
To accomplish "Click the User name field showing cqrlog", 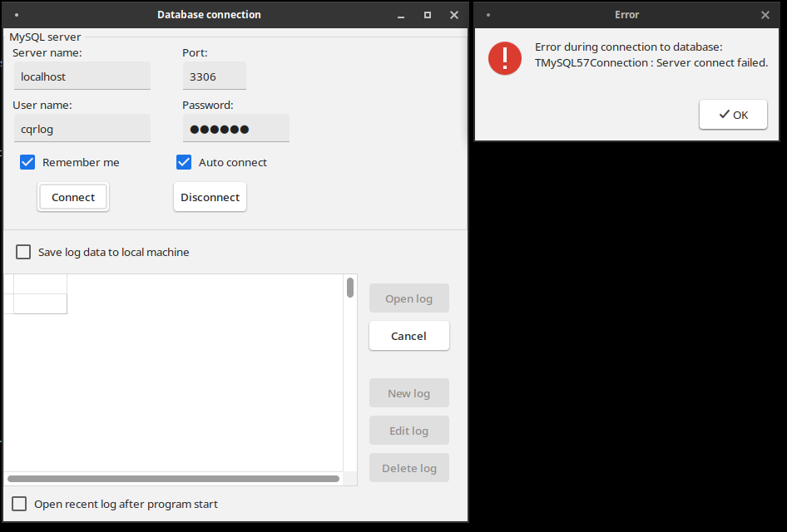I will (x=82, y=128).
